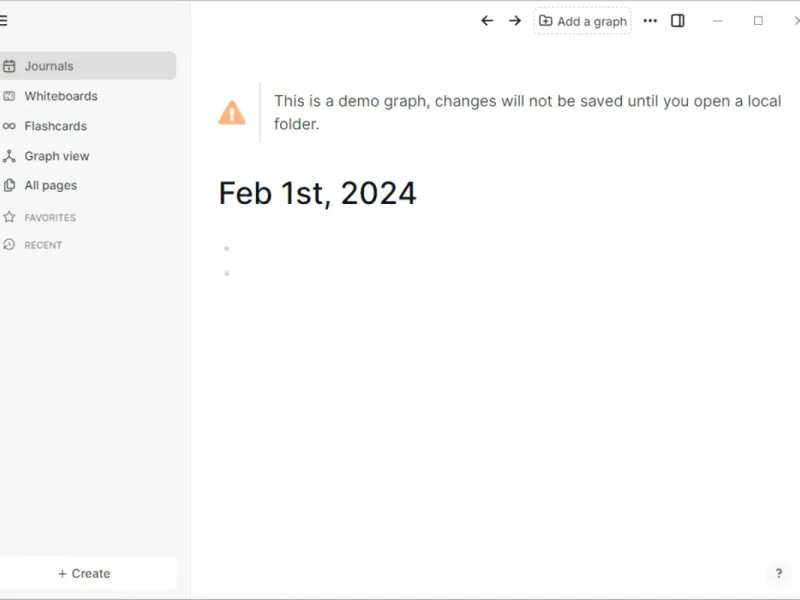The height and width of the screenshot is (600, 800).
Task: Click the Flashcards infinity icon
Action: (x=9, y=126)
